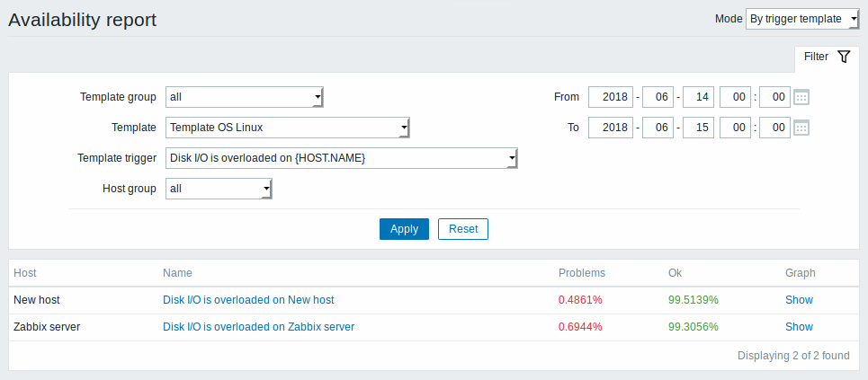Click the Apply button
868x380 pixels.
pos(404,229)
